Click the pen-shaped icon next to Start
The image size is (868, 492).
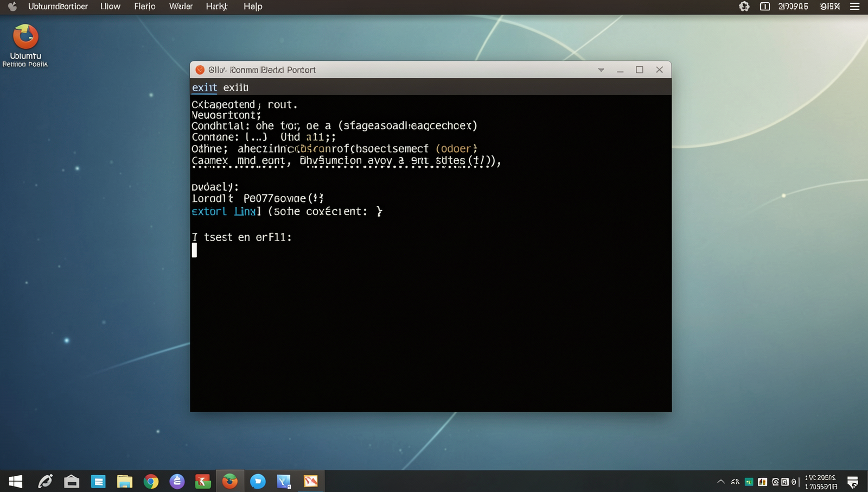45,481
